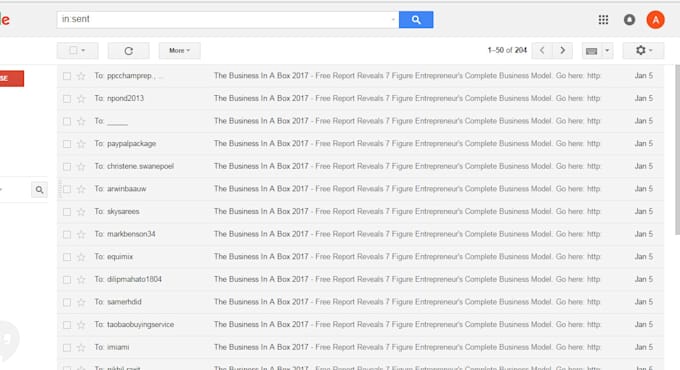
Task: Open the email sent to markbenson34
Action: (360, 234)
